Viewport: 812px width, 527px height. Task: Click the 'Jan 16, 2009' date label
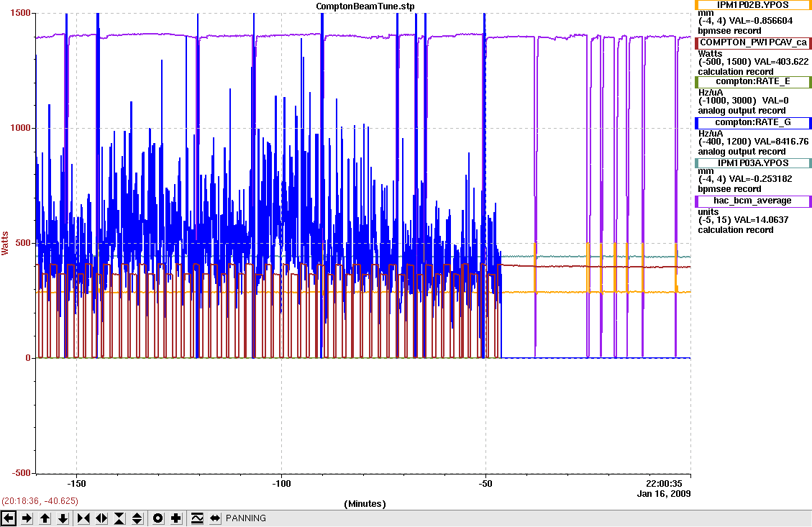click(664, 493)
